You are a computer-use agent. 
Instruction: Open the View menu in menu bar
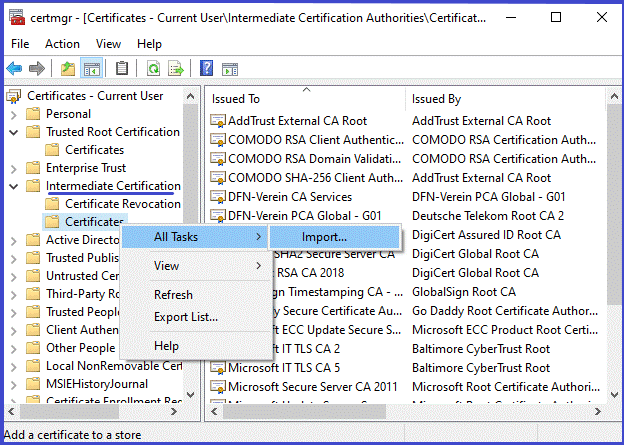pyautogui.click(x=108, y=44)
